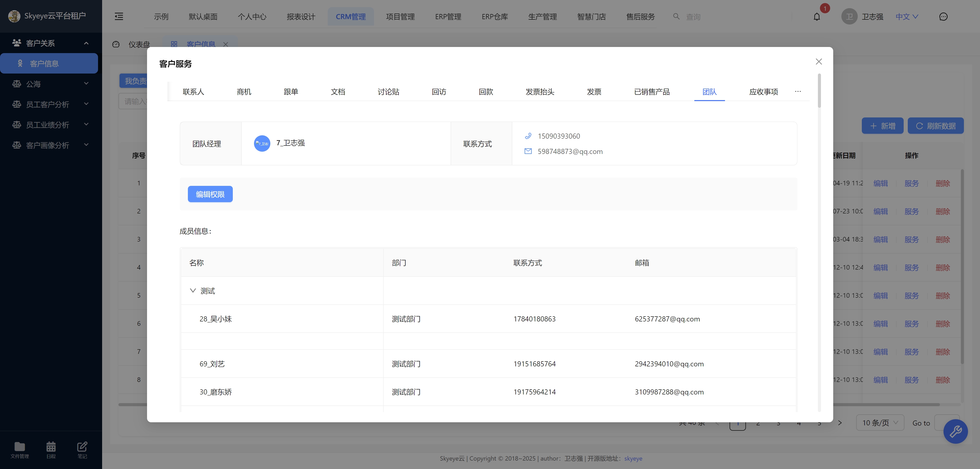Click phone number 19175964214

point(535,392)
